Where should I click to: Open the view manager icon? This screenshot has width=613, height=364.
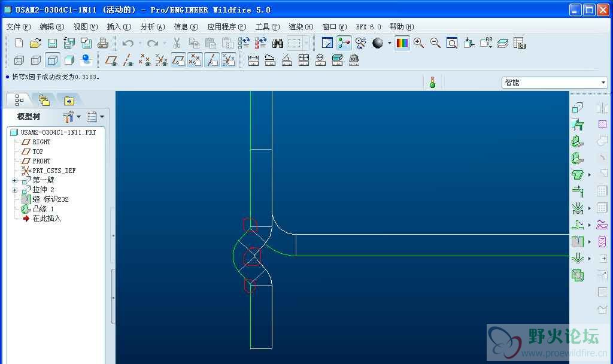519,43
